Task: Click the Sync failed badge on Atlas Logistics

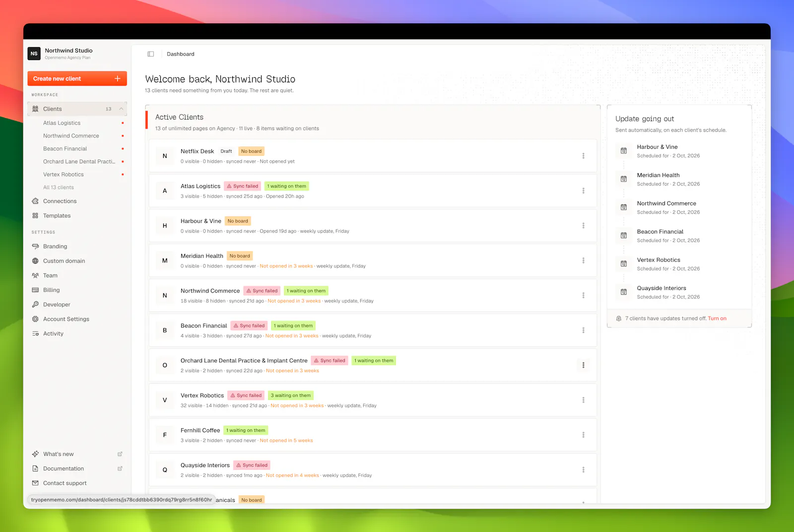Action: (243, 186)
